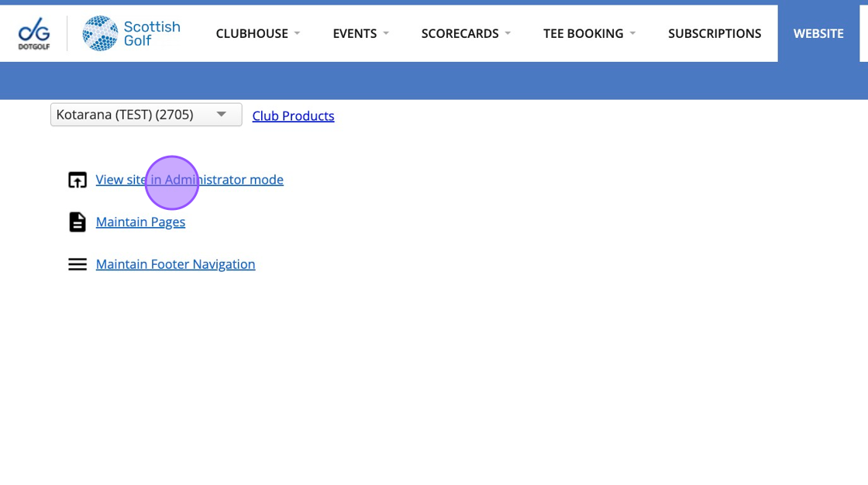Open the Events menu
This screenshot has height=485, width=868.
point(361,34)
